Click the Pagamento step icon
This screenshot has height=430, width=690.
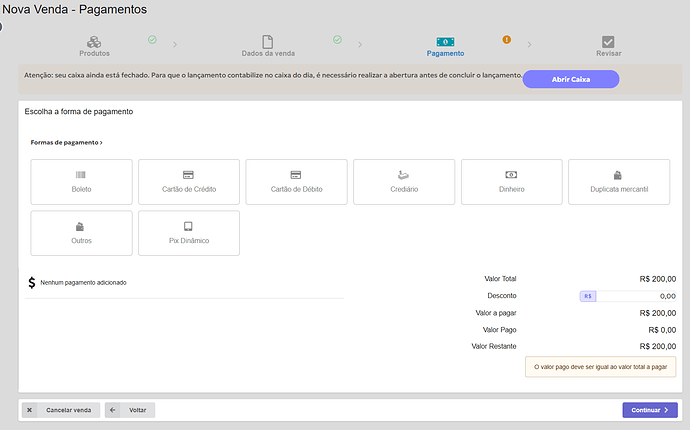pyautogui.click(x=445, y=42)
